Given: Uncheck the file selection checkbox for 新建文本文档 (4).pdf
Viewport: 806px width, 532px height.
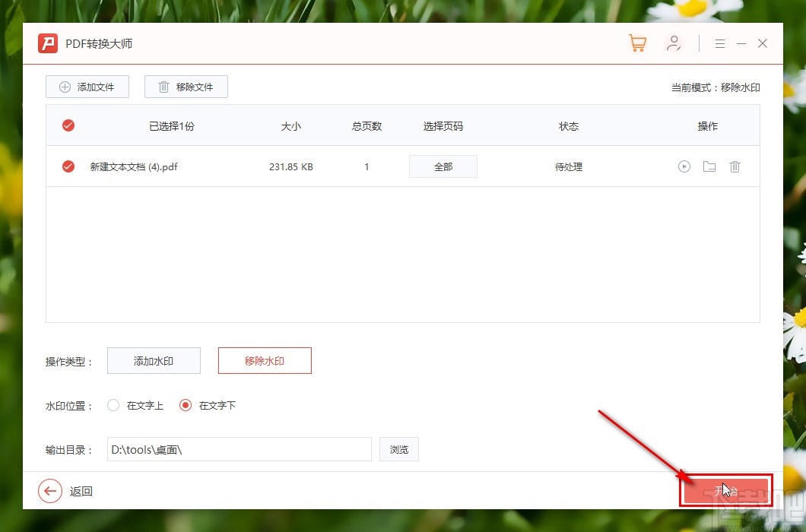Looking at the screenshot, I should (68, 166).
